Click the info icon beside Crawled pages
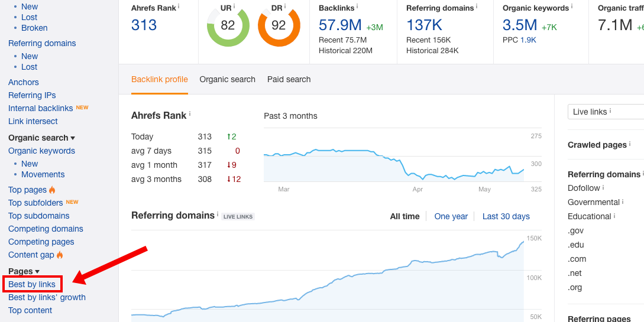Image resolution: width=644 pixels, height=322 pixels. (x=630, y=144)
